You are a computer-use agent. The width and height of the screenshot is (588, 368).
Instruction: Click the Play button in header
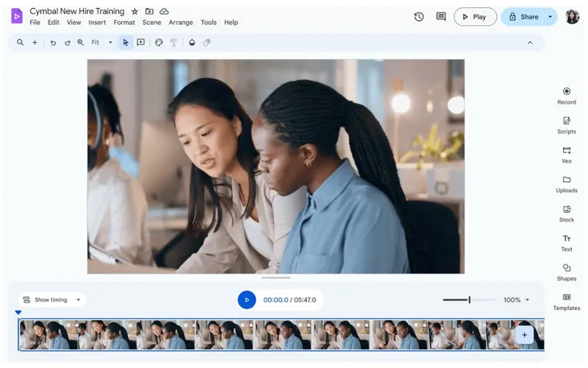click(x=475, y=17)
